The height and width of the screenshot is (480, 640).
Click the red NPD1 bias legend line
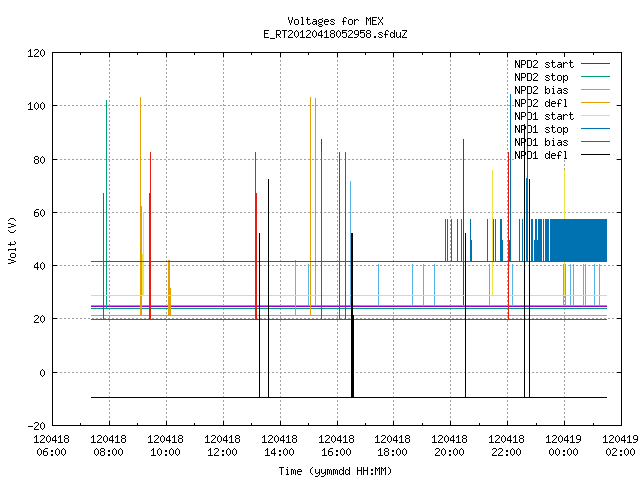(595, 142)
